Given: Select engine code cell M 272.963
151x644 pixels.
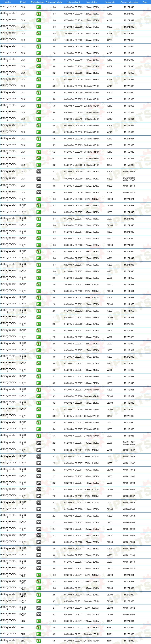Looking at the screenshot, I should click(129, 634).
